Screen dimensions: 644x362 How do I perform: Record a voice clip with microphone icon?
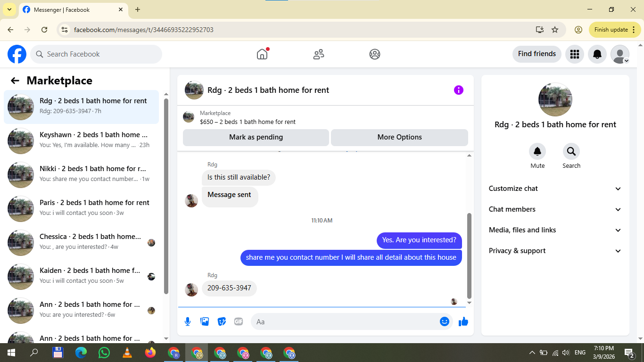coord(188,321)
